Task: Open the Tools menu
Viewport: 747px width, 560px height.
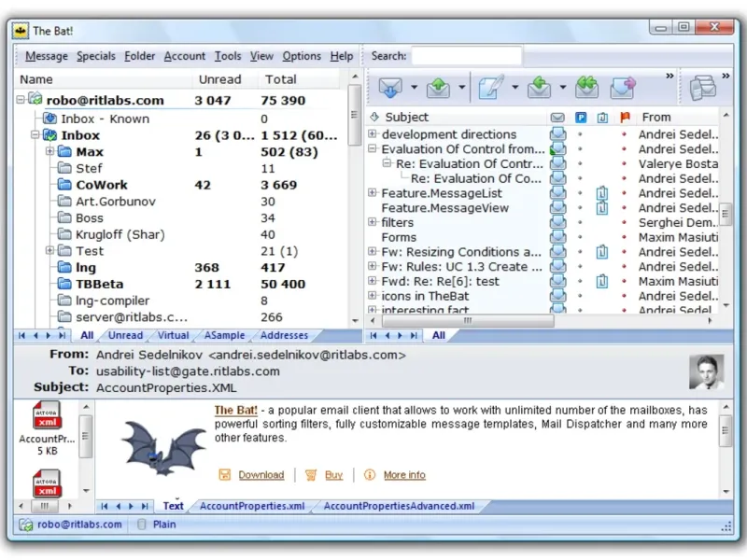Action: coord(228,56)
